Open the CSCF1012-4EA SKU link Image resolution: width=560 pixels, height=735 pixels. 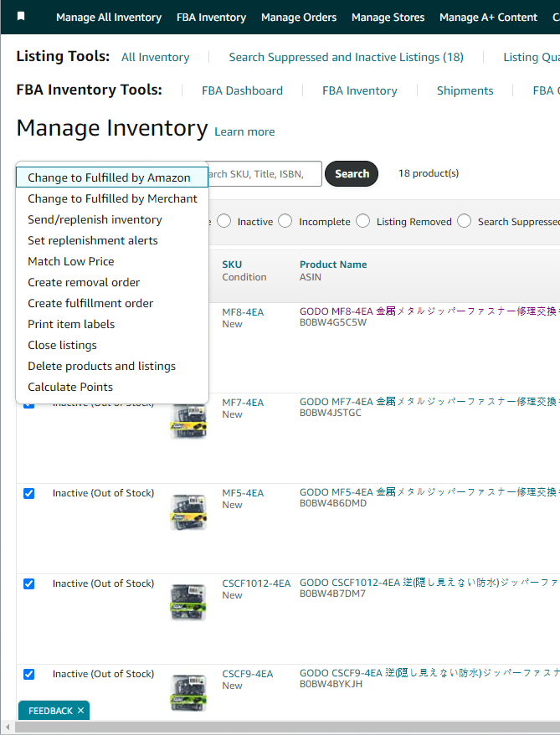coord(256,583)
